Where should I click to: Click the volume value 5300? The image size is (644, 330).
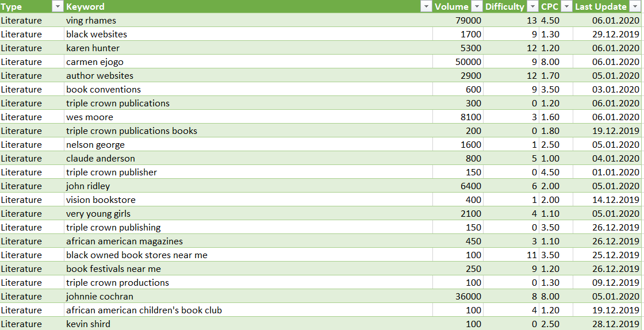(x=471, y=48)
